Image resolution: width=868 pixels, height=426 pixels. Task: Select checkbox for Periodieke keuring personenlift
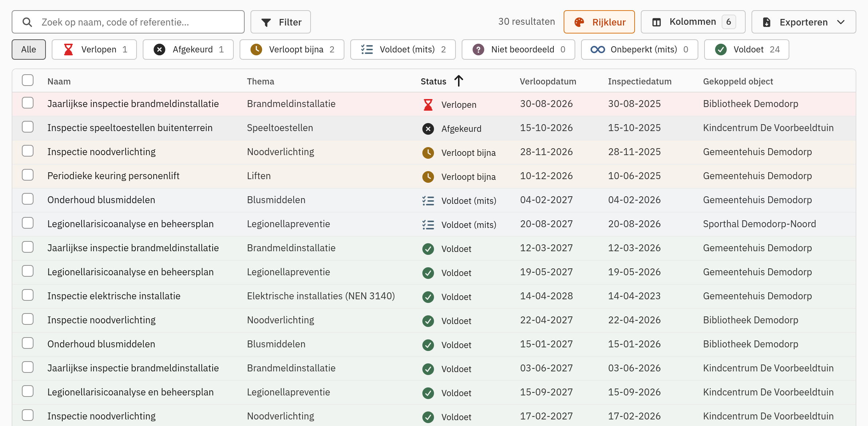[28, 175]
